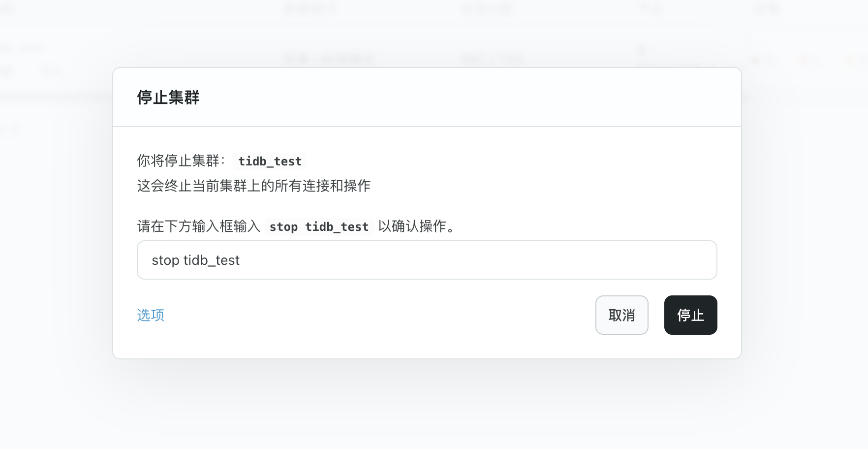Viewport: 868px width, 449px height.
Task: Click the 你将停止集群 label text
Action: click(x=180, y=161)
